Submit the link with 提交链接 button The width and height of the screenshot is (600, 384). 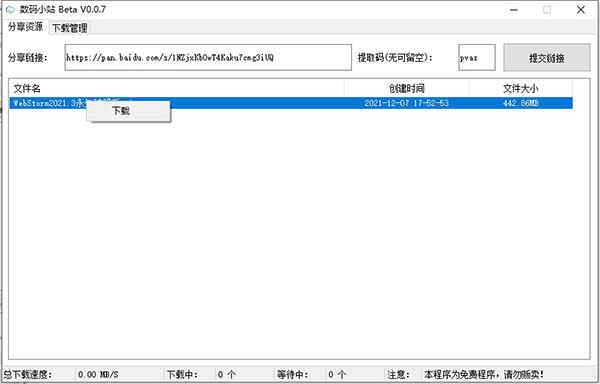tap(546, 58)
